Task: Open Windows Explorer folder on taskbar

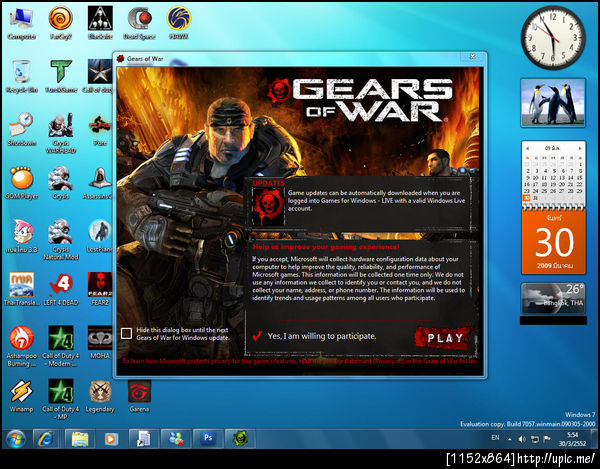Action: pos(79,439)
